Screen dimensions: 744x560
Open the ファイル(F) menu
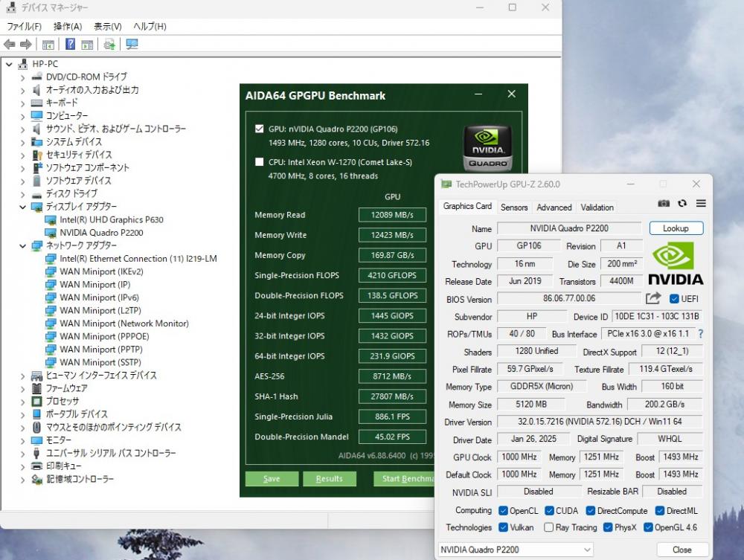[24, 27]
